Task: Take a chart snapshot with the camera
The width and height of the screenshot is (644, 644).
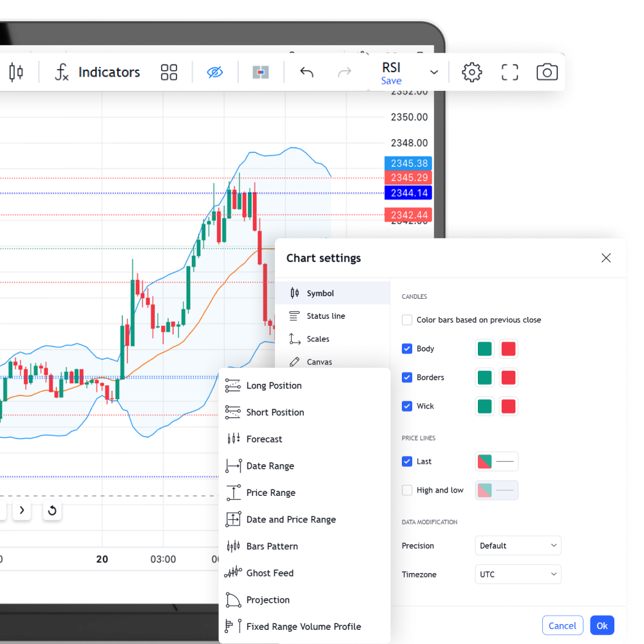Action: click(547, 72)
